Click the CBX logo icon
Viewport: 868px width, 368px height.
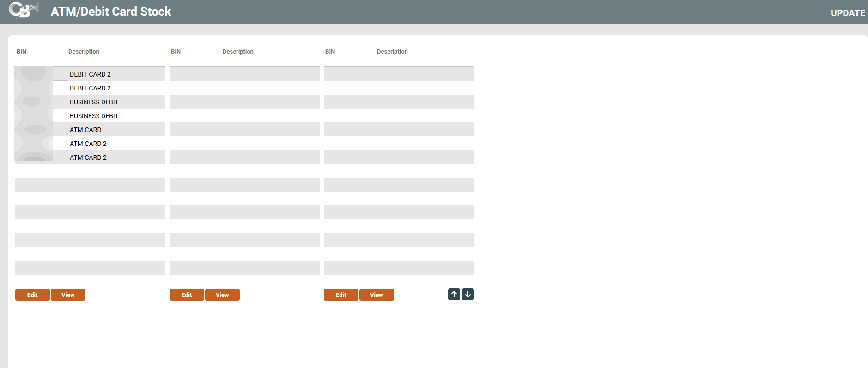(23, 11)
